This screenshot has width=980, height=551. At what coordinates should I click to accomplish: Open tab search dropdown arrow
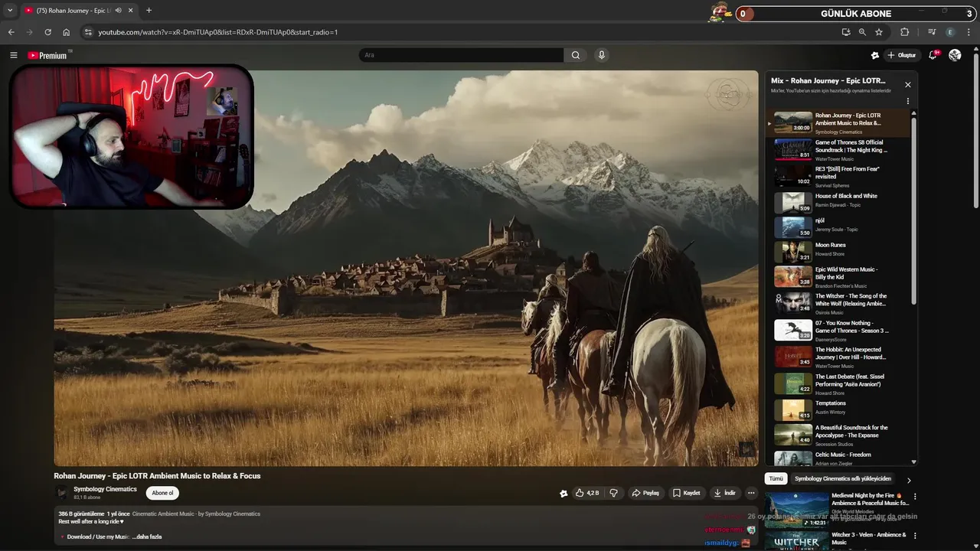tap(10, 11)
